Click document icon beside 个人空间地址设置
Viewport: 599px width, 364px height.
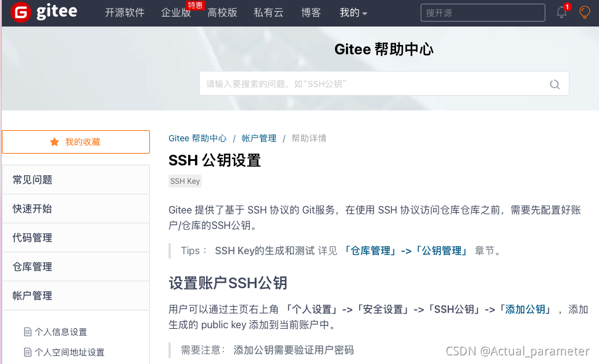(28, 352)
